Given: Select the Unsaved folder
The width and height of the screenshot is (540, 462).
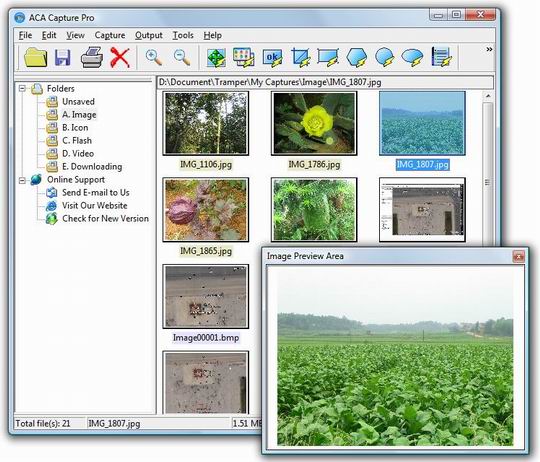Looking at the screenshot, I should [78, 102].
